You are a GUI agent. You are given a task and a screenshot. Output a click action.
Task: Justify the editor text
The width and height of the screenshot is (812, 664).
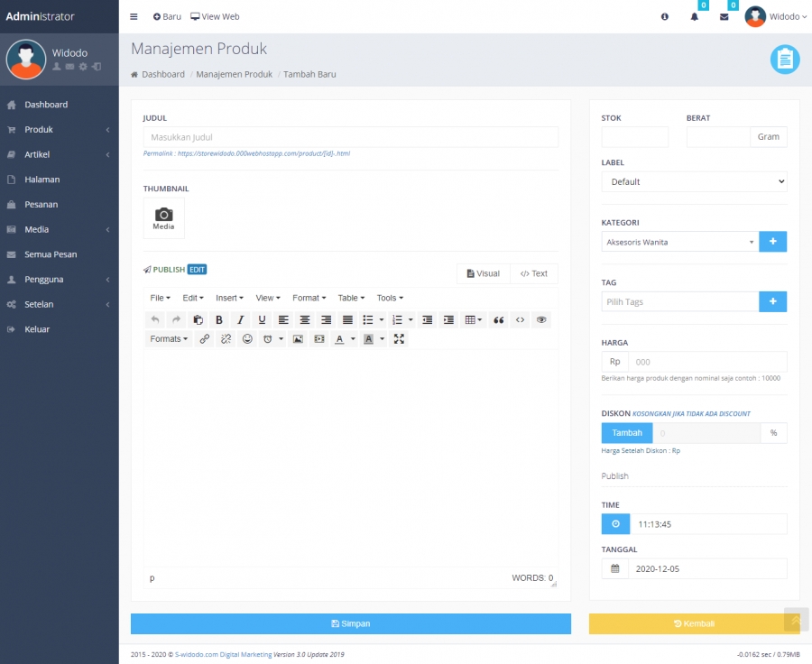tap(347, 319)
